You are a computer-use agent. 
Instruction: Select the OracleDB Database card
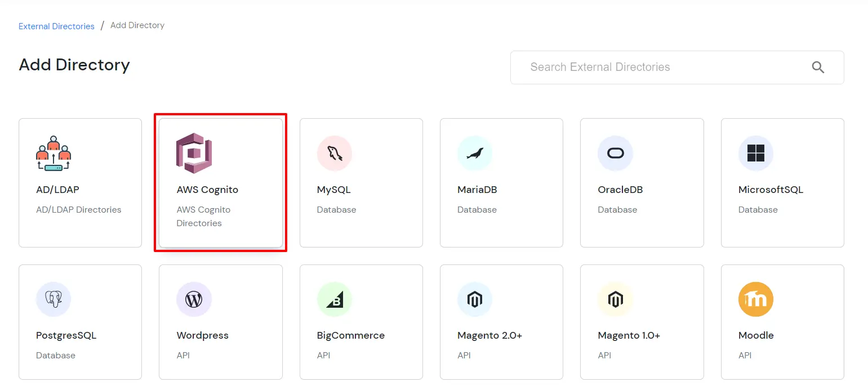point(642,182)
